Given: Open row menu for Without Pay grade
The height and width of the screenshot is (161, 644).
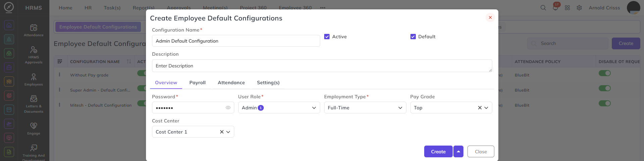Looking at the screenshot, I should (59, 75).
